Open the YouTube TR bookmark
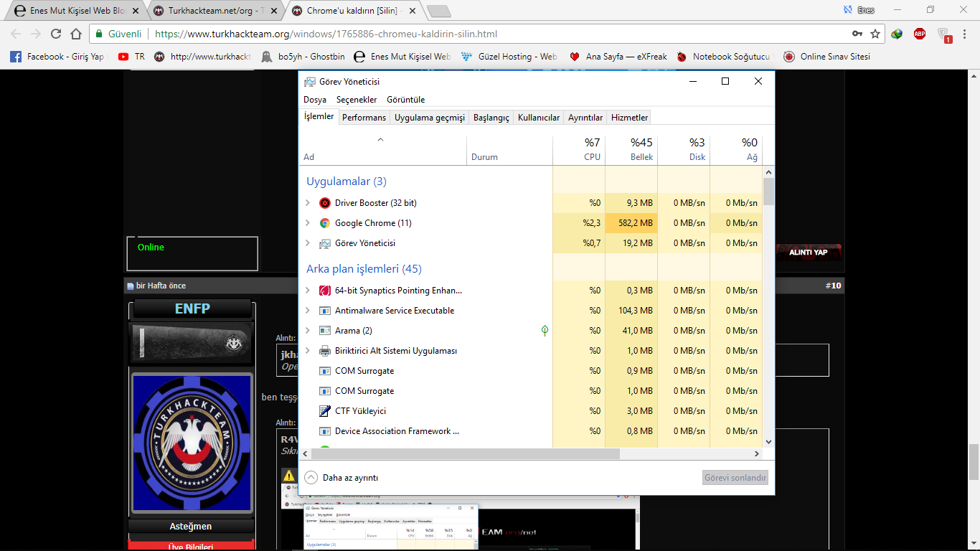This screenshot has width=980, height=551. (131, 57)
